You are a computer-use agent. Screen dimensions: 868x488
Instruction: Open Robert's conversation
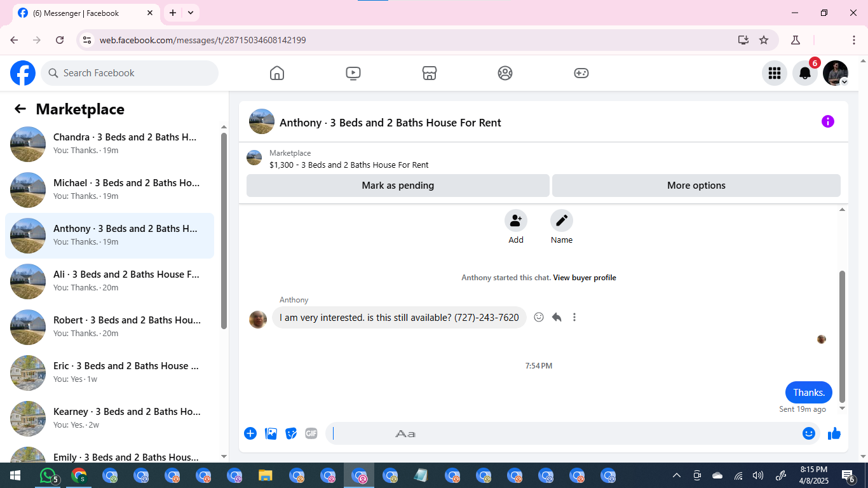click(109, 327)
